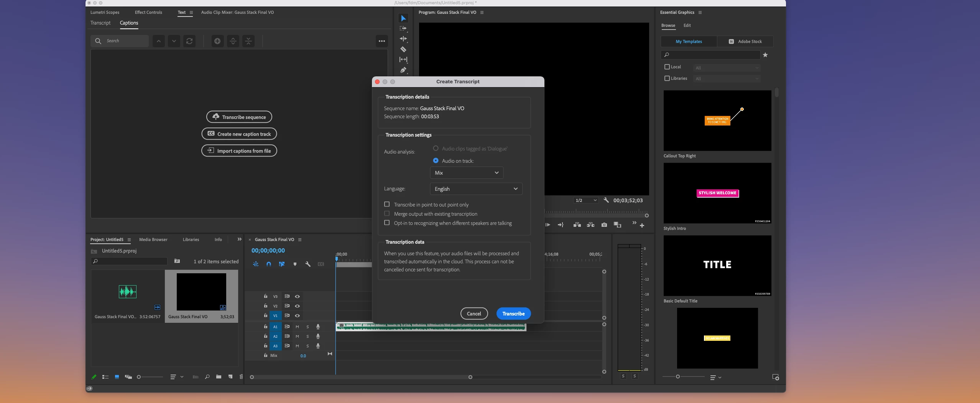980x403 pixels.
Task: Go to next caption search result
Action: pos(174,41)
